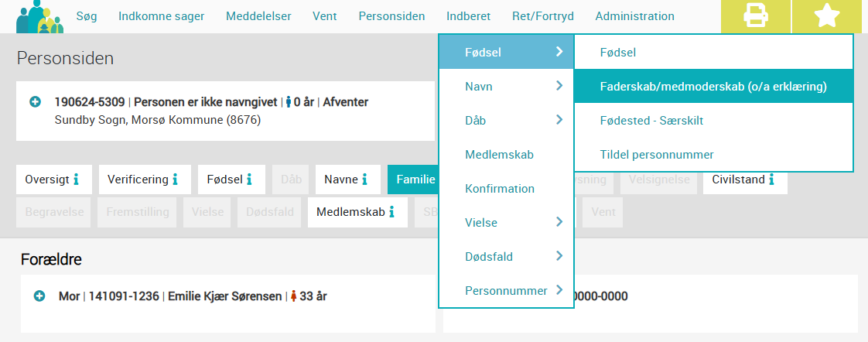
Task: Click info icon on Medlemskab tab
Action: pyautogui.click(x=392, y=212)
